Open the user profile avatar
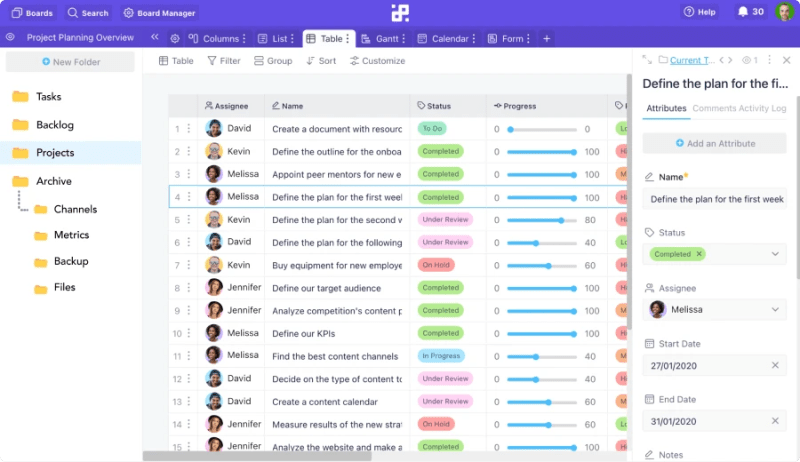800x462 pixels. pos(784,11)
